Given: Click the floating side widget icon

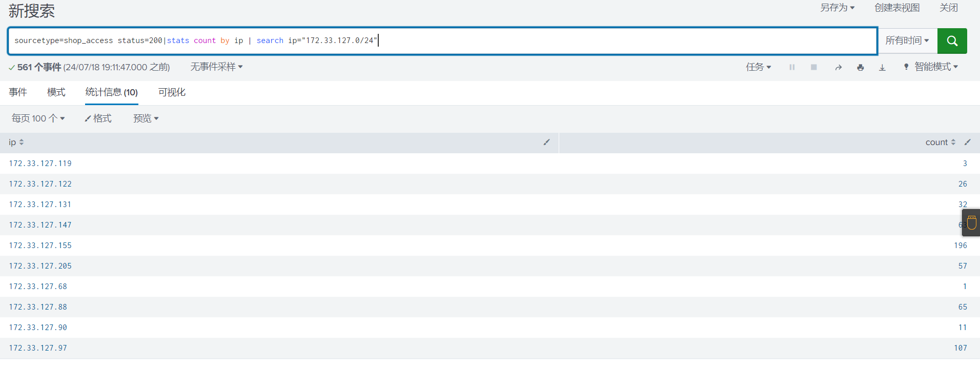Looking at the screenshot, I should coord(971,223).
